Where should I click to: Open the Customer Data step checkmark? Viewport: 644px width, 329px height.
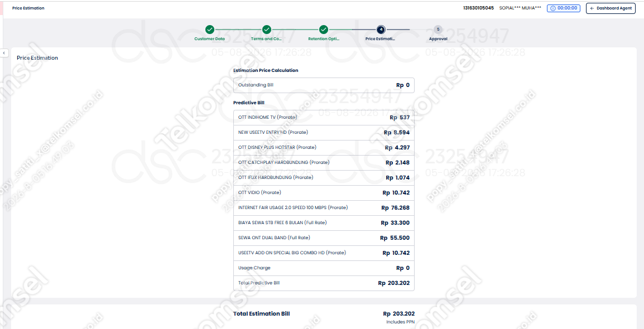(209, 30)
